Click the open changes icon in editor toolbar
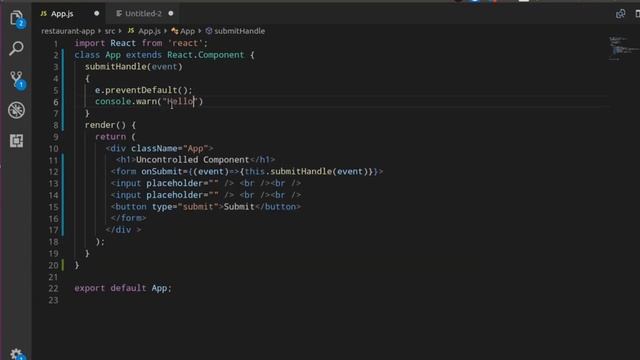This screenshot has width=640, height=360. (620, 14)
